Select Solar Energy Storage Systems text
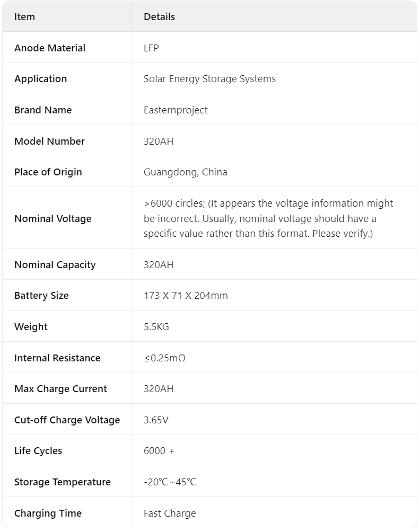The image size is (420, 532). point(209,79)
